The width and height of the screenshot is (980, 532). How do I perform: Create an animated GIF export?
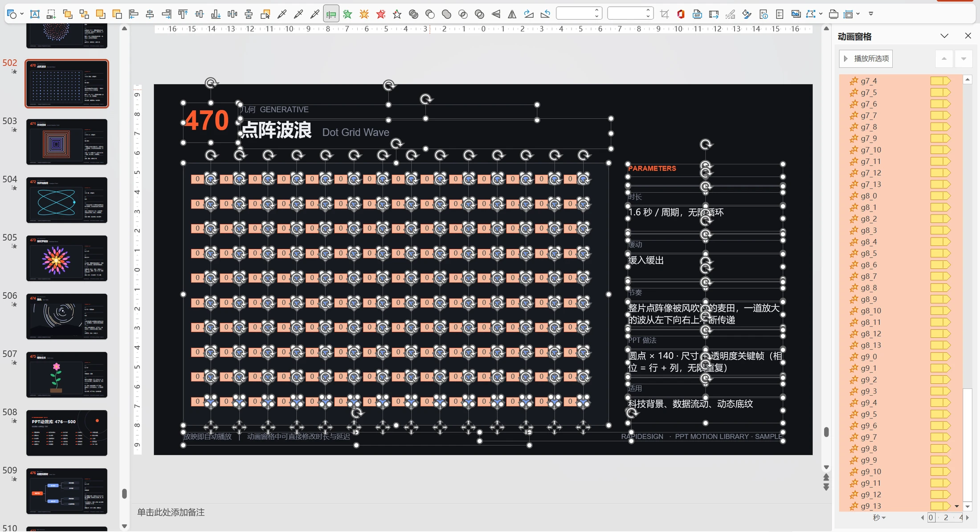(x=697, y=14)
